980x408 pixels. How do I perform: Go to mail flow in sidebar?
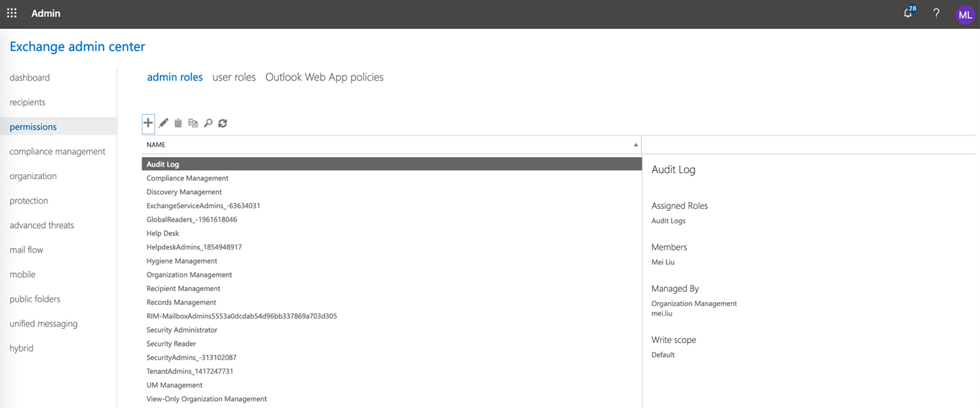point(27,250)
